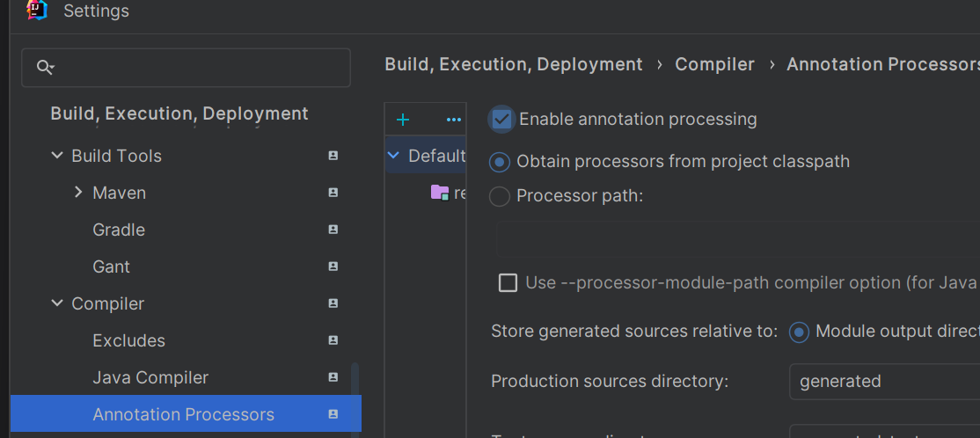Screen dimensions: 980x438
Task: Click the Build, Execution, Deployment breadcrumb
Action: click(x=514, y=64)
